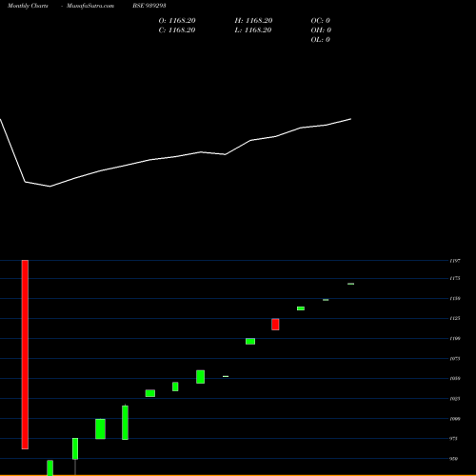Click the rightmost candle just under the 1175 line
This screenshot has height=476, width=476.
click(351, 284)
